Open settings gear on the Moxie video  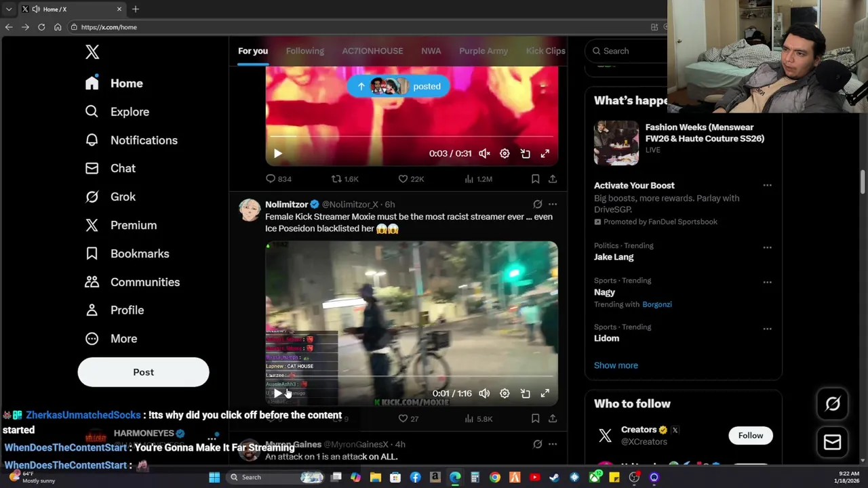point(505,393)
